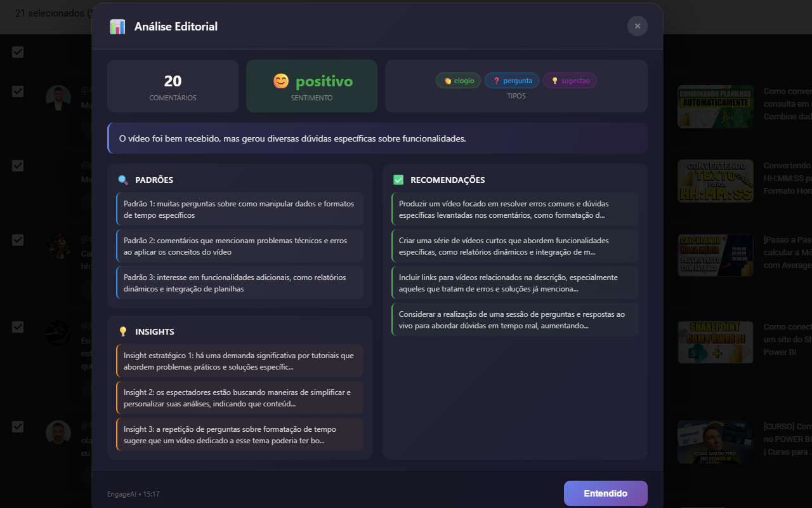The image size is (812, 508).
Task: Click the lightbulb icon in the sugestao tag
Action: [x=554, y=80]
